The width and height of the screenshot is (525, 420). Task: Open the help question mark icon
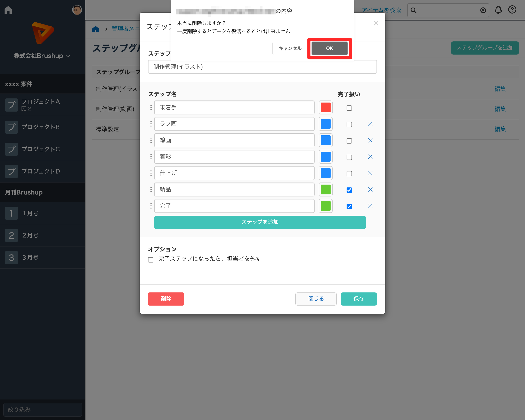512,10
